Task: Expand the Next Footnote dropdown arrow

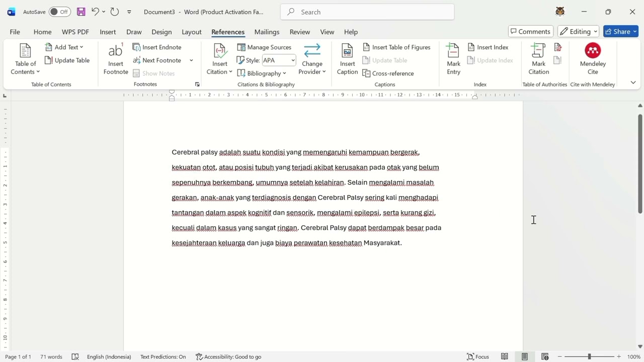Action: tap(191, 60)
